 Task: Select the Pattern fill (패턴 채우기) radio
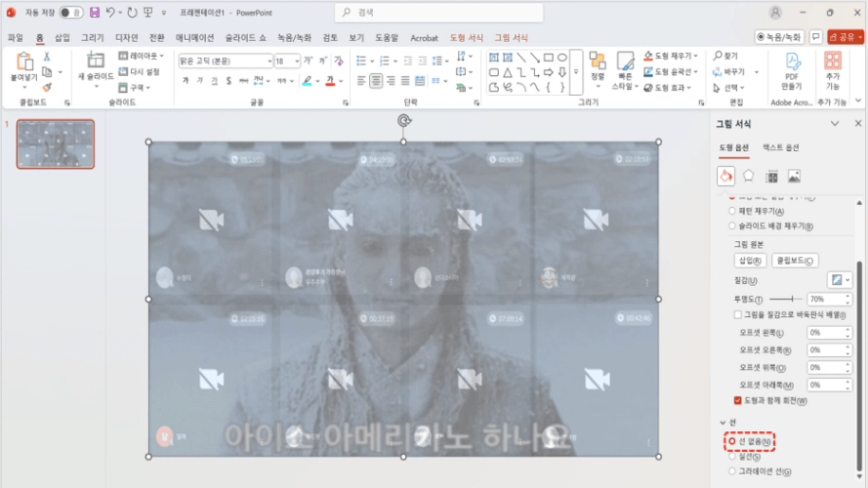tap(732, 211)
